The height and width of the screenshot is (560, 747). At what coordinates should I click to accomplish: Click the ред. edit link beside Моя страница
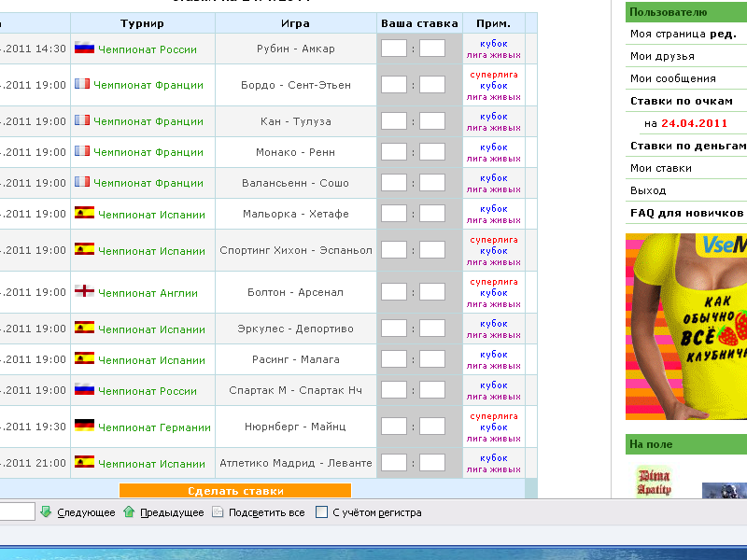[x=723, y=34]
